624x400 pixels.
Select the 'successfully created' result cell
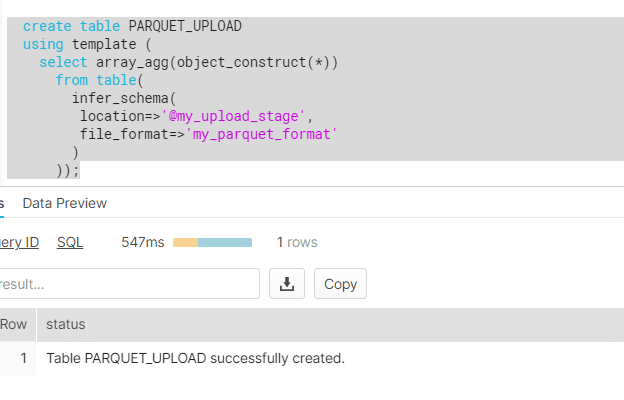tap(195, 357)
